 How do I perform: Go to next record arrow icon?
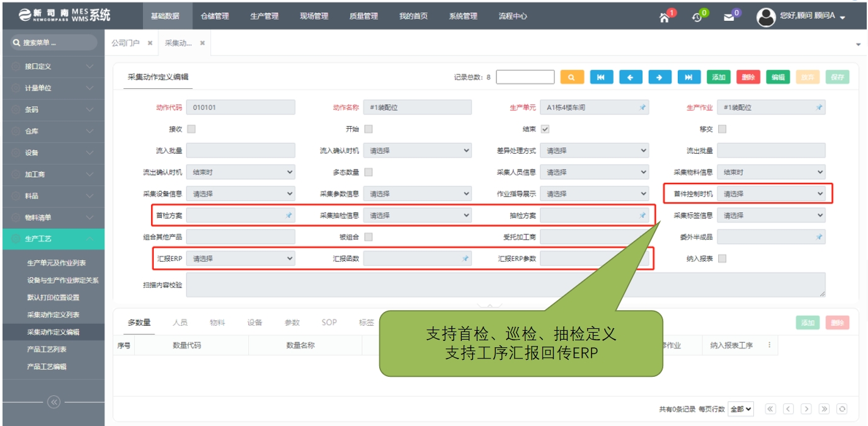(x=660, y=77)
